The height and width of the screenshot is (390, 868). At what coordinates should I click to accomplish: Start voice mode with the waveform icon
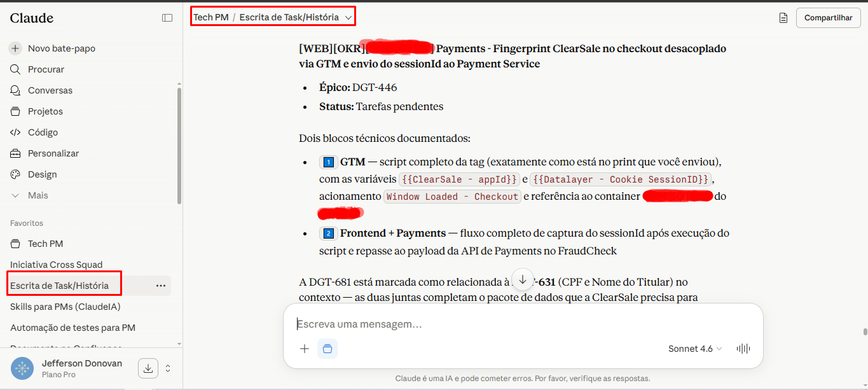pos(743,349)
